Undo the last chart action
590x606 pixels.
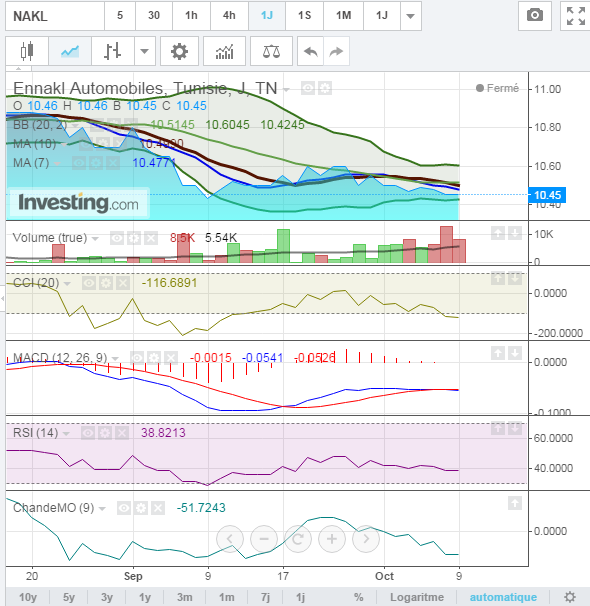coord(310,51)
